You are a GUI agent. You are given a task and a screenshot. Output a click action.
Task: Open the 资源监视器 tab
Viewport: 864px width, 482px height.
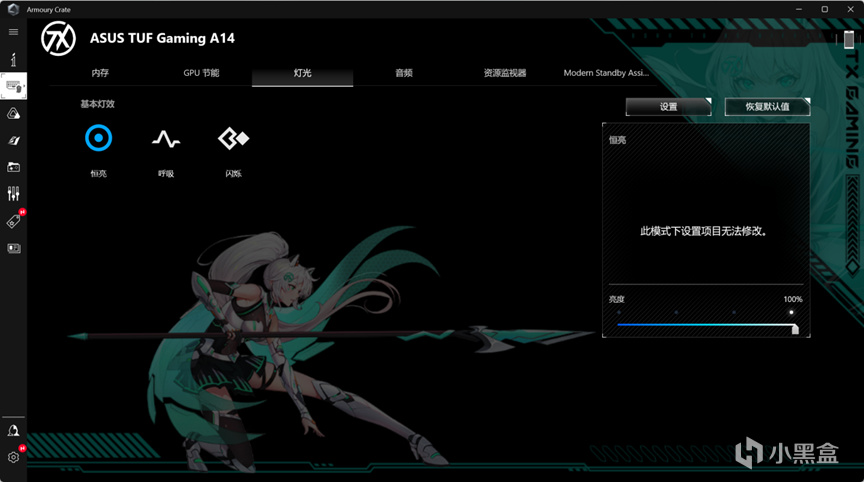505,73
